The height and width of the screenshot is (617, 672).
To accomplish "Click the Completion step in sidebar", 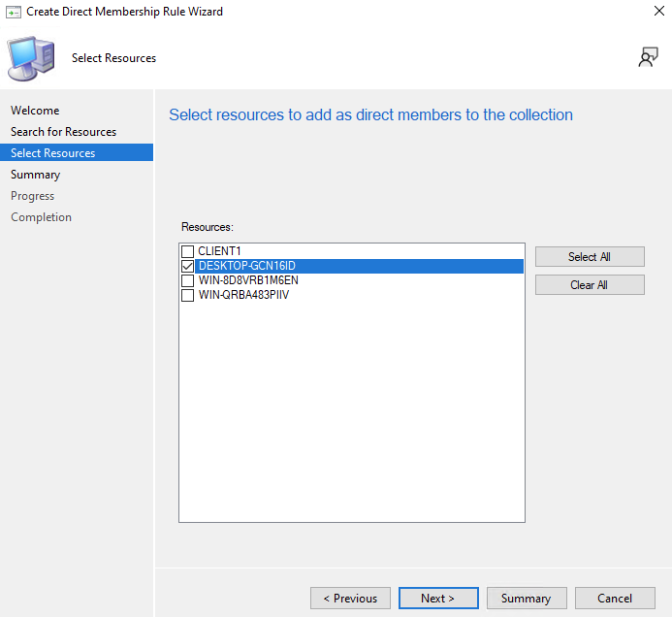I will pos(42,217).
